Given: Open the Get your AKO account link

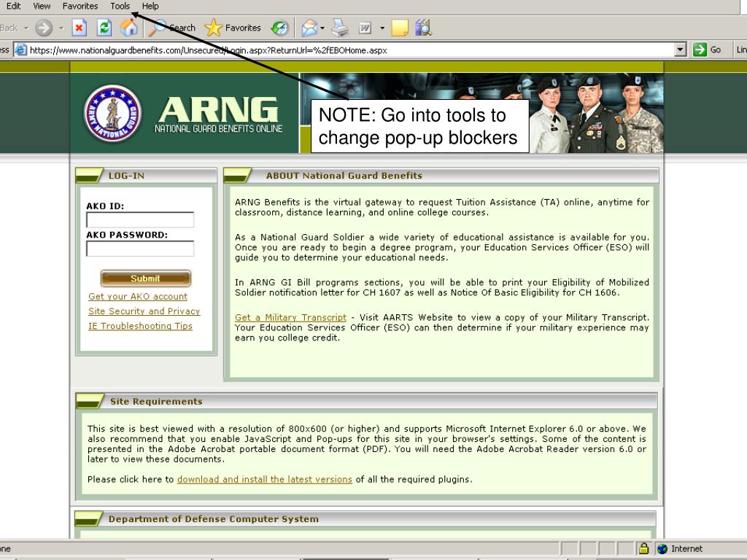Looking at the screenshot, I should point(138,296).
